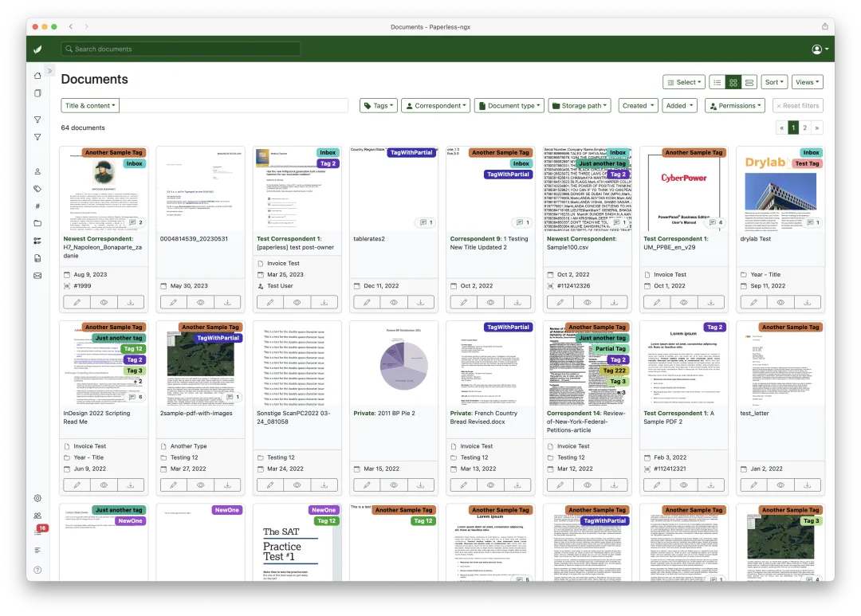Screen dimensions: 861x616
Task: Open the CyberPower document thumbnail
Action: pos(684,190)
